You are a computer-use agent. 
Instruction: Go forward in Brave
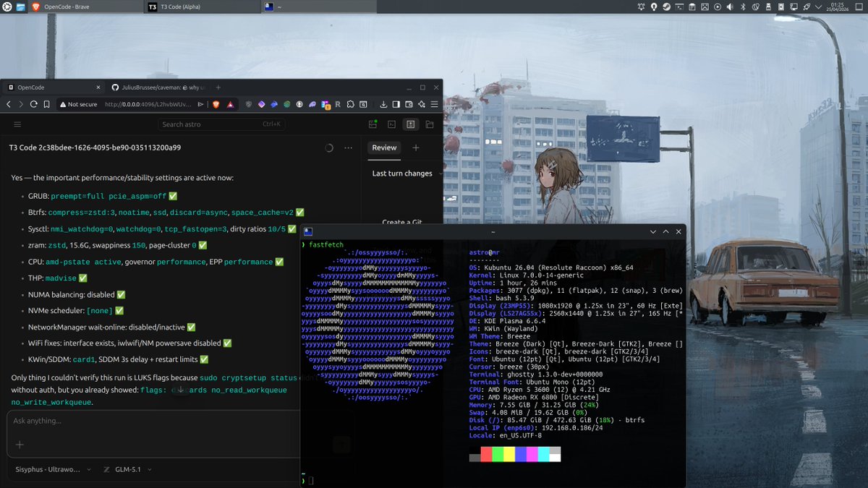coord(21,104)
